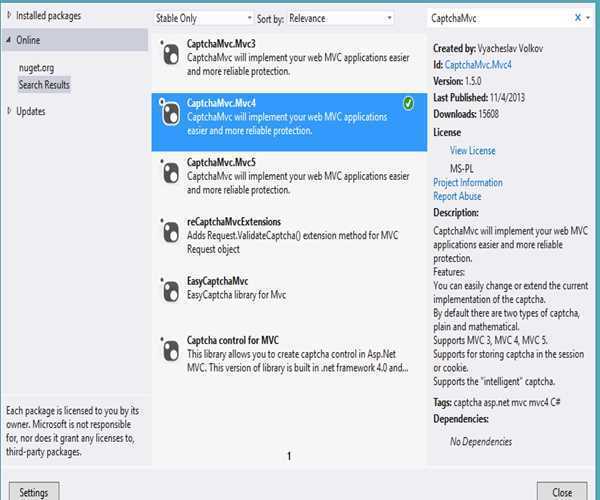This screenshot has width=600, height=500.
Task: Click the EasyCaptchaMvc package icon
Action: pyautogui.click(x=170, y=291)
